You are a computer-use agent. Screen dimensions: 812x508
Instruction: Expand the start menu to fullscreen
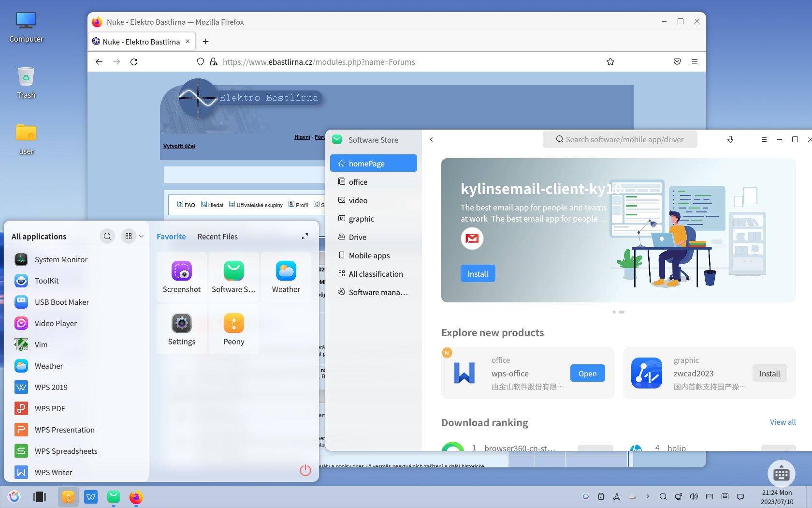click(305, 236)
